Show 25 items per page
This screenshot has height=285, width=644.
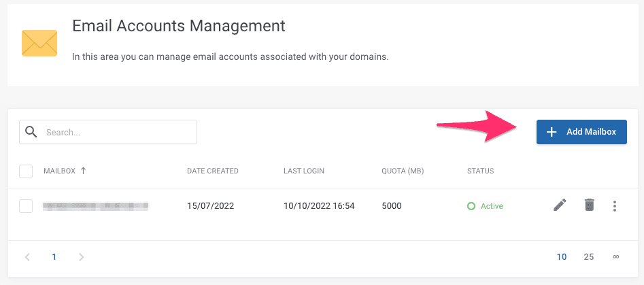(589, 257)
